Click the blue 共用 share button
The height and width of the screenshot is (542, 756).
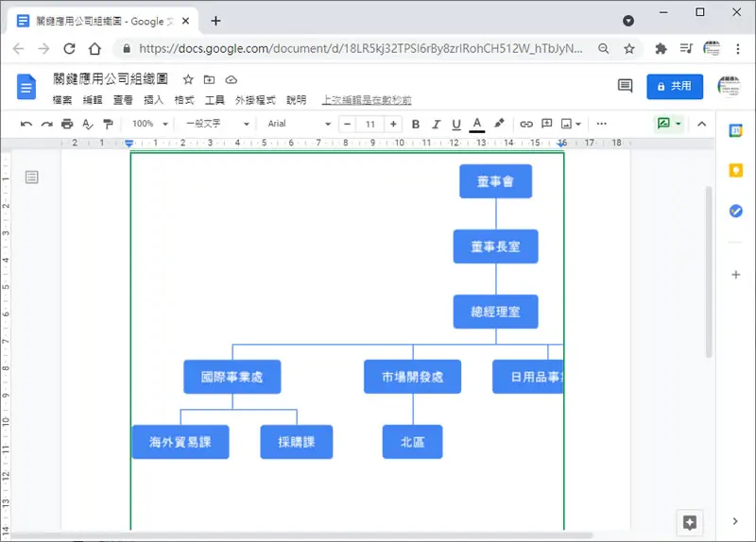click(x=675, y=86)
